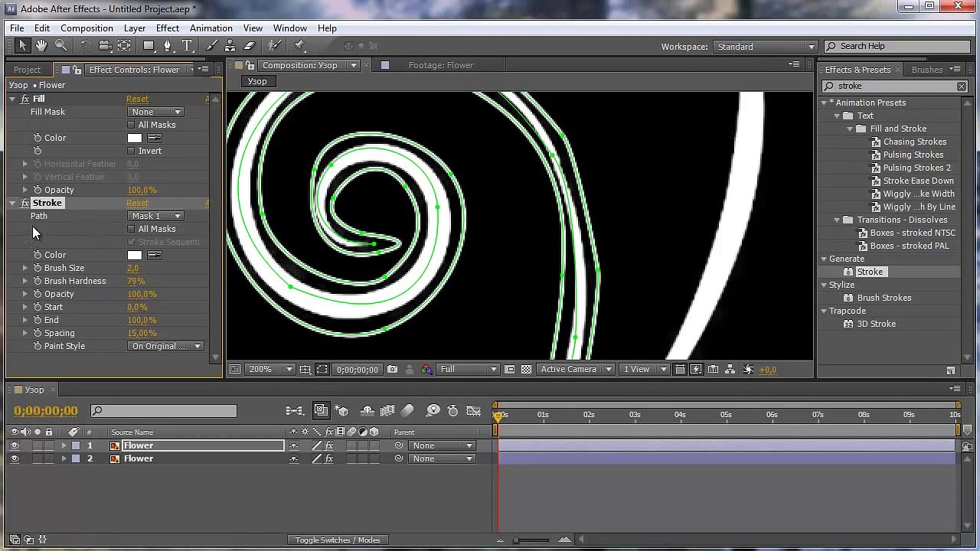Open the Graph Editor in the timeline
Screen dimensions: 980x551
[x=474, y=411]
